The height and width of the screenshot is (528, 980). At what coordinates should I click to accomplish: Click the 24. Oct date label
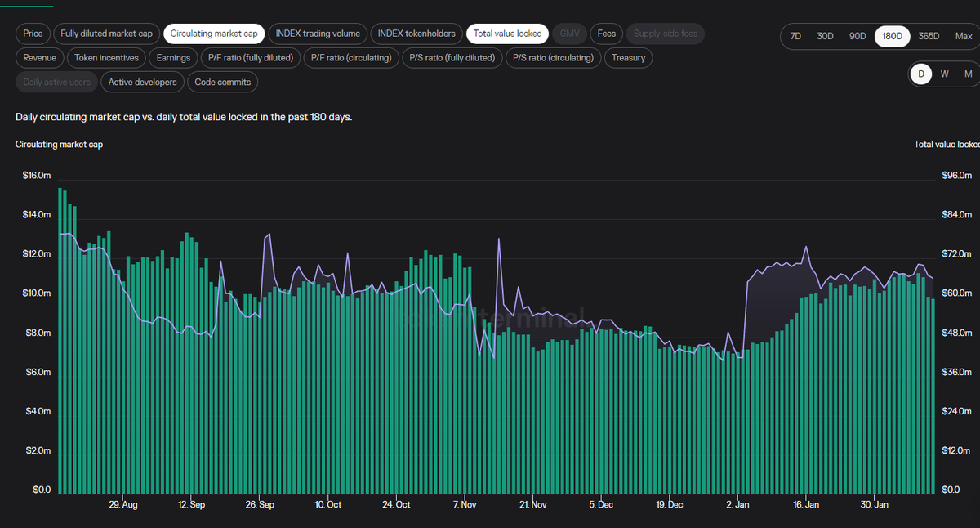click(396, 505)
